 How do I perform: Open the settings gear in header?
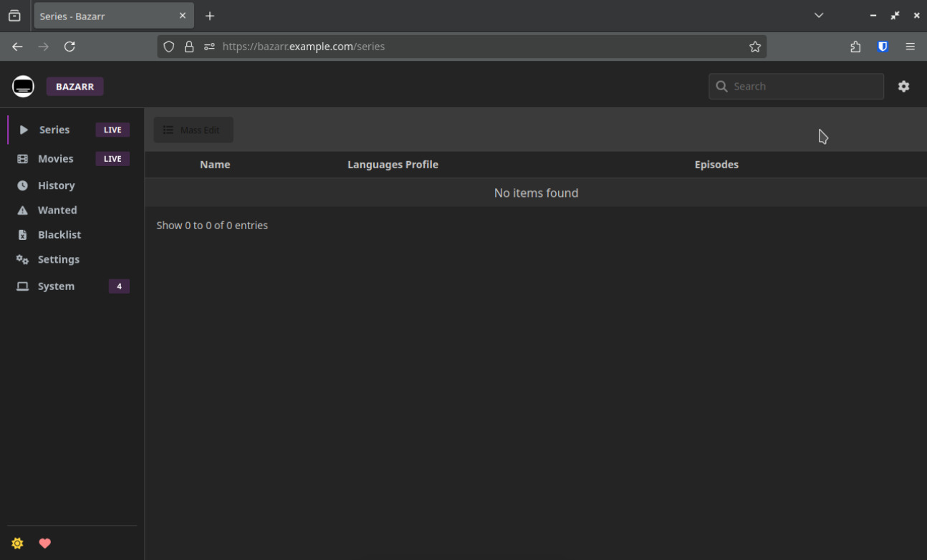[903, 87]
